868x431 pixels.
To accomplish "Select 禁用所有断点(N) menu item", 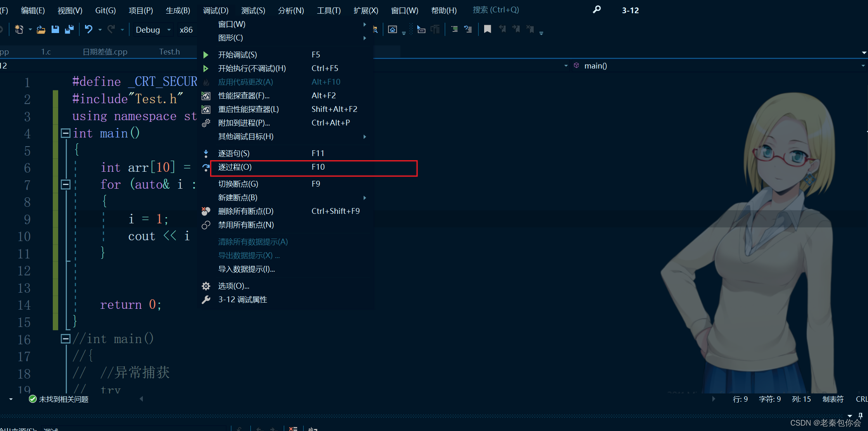I will coord(287,225).
